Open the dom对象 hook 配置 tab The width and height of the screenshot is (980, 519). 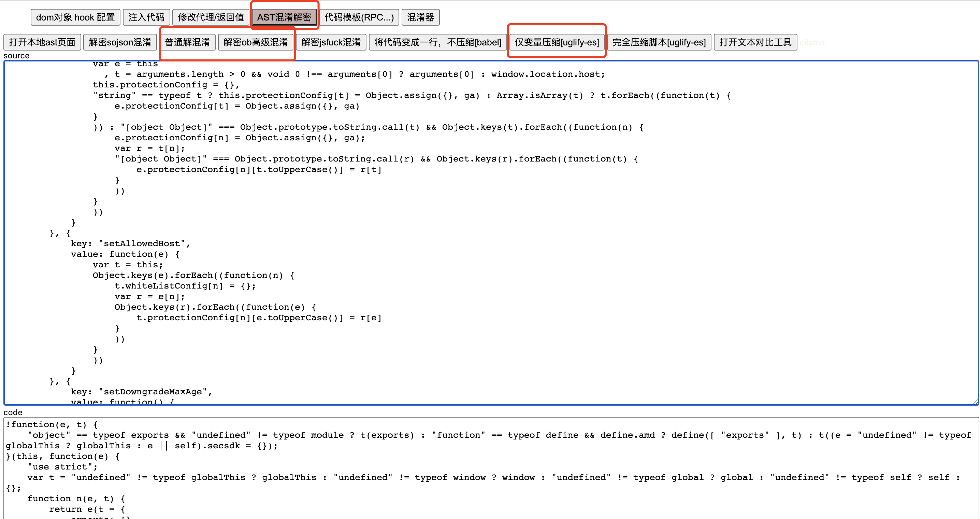click(x=75, y=17)
